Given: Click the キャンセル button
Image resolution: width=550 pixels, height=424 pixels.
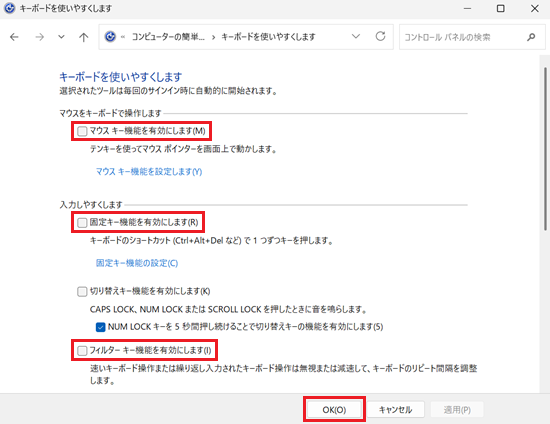Looking at the screenshot, I should click(395, 409).
